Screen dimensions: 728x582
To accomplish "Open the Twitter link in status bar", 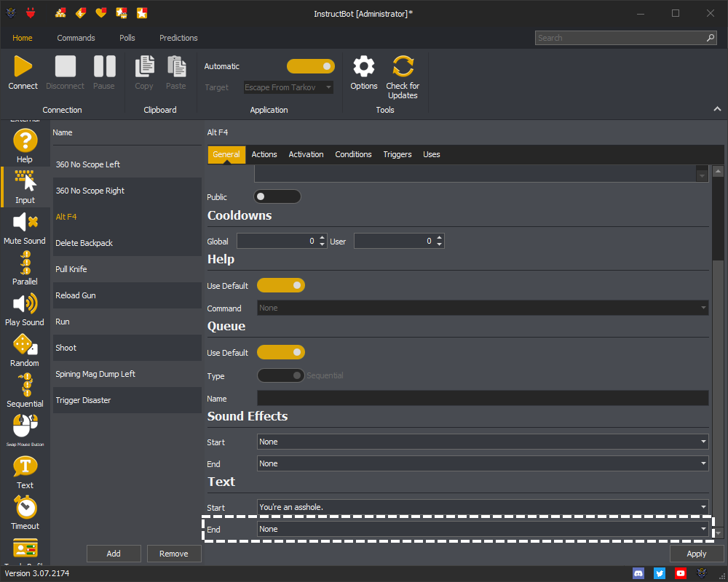I will [x=660, y=573].
